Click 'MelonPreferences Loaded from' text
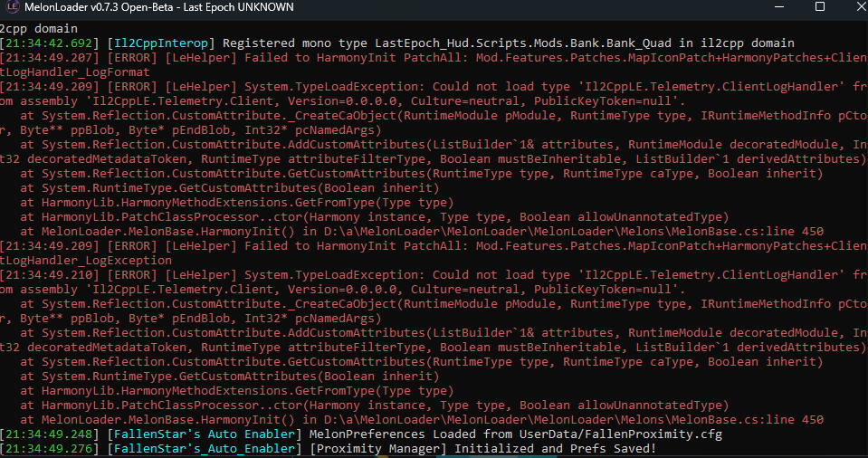Viewport: 868px width, 458px height. coord(411,434)
